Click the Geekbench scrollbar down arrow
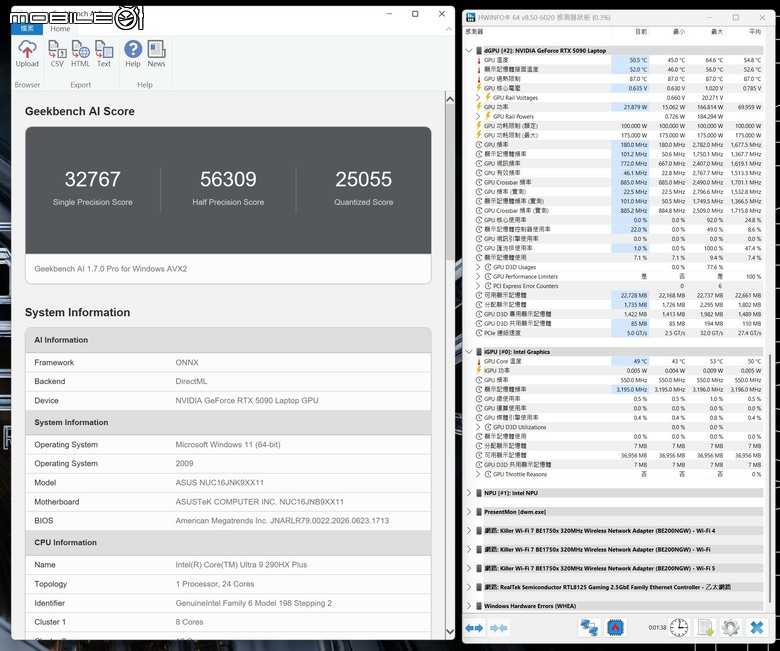 tap(450, 632)
